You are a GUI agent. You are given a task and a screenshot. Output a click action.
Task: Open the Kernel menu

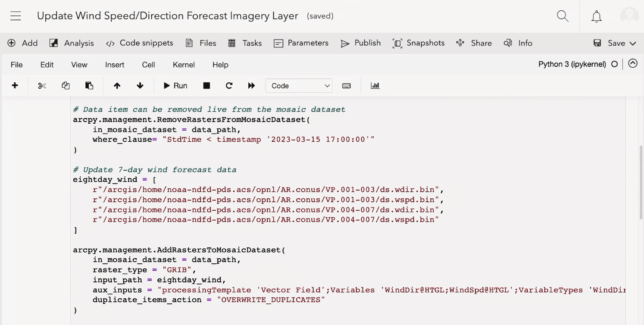click(184, 65)
